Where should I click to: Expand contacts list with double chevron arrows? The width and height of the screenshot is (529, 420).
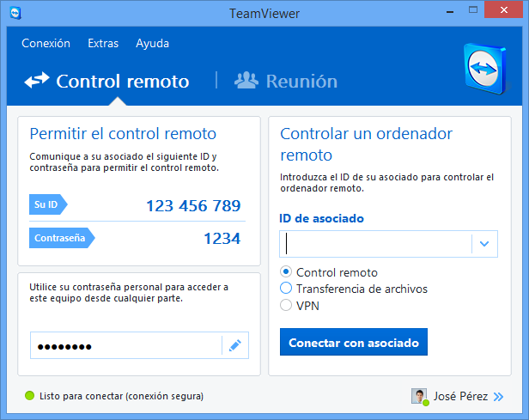point(498,397)
